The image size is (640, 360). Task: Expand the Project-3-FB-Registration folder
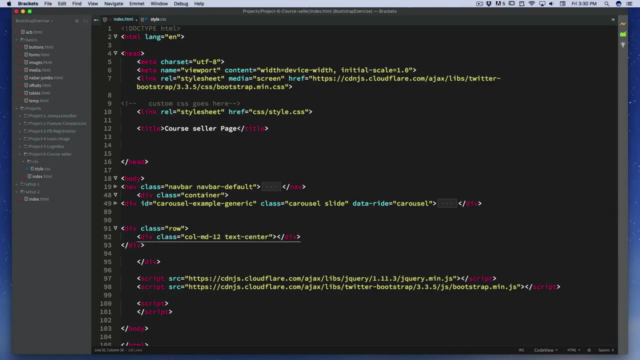(x=52, y=131)
